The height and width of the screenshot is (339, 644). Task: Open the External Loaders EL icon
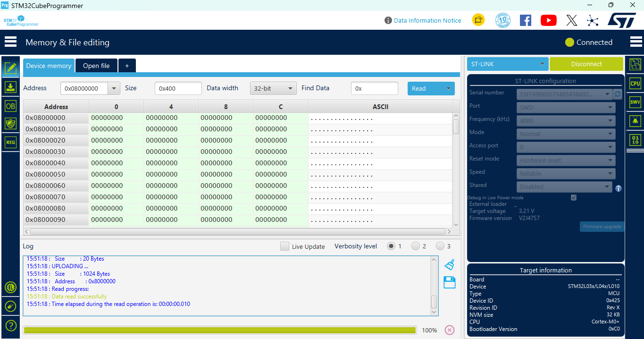10,287
